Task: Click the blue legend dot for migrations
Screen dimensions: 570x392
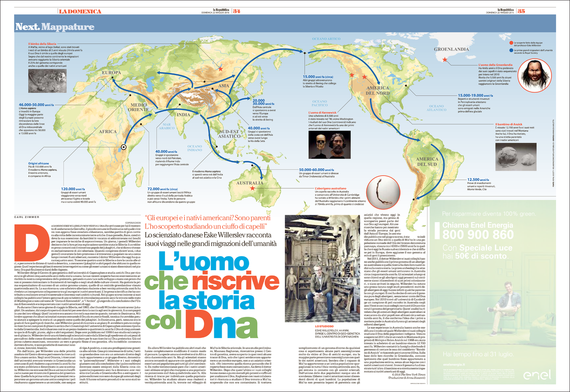Action: (511, 51)
